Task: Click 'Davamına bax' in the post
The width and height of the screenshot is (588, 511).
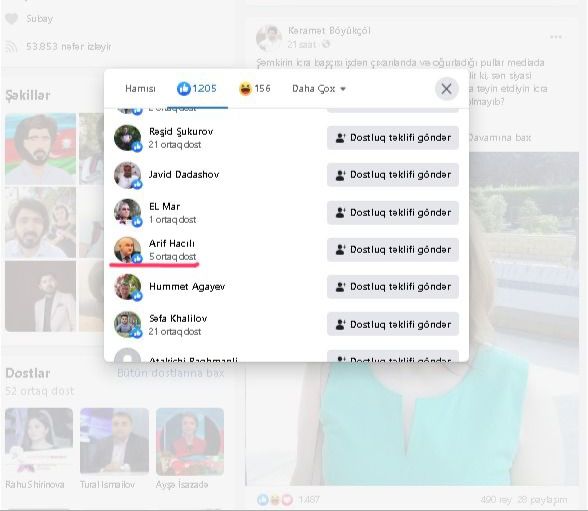Action: coord(499,138)
